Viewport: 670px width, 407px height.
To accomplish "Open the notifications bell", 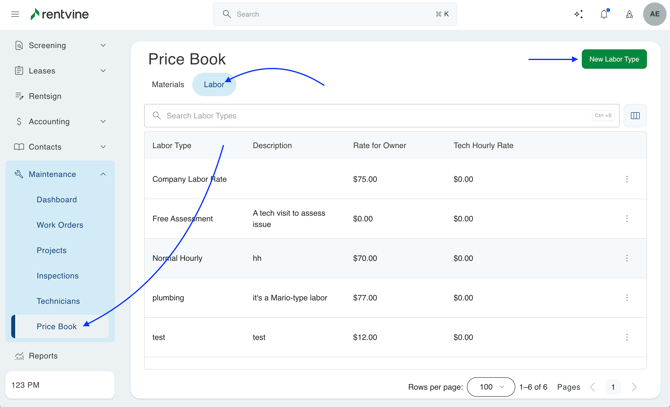I will coord(604,14).
